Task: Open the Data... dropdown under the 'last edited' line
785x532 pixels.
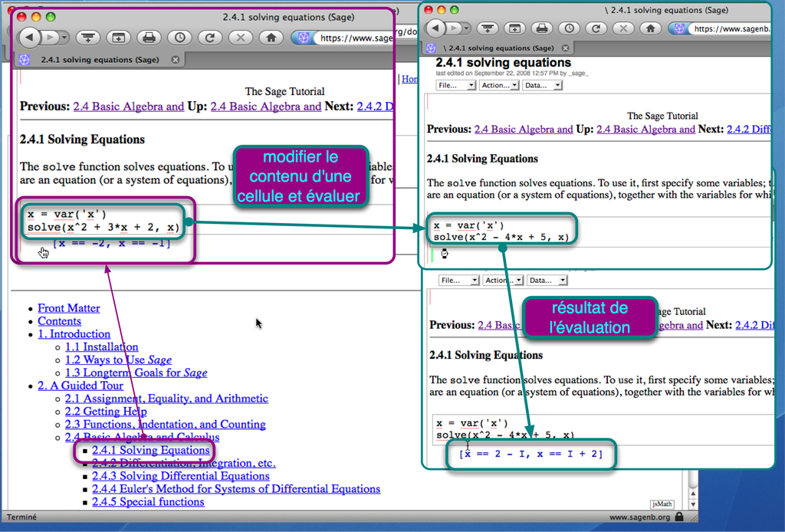Action: point(543,86)
